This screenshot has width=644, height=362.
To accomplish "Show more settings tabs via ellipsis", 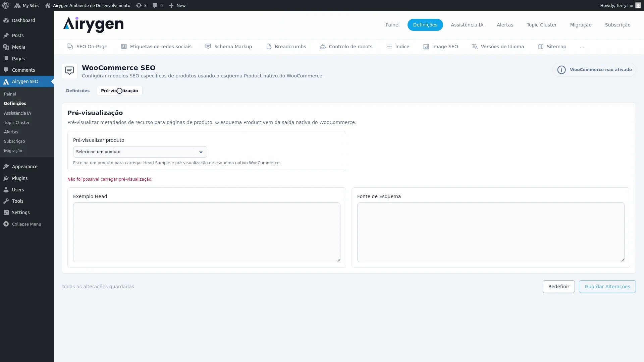I will [582, 47].
